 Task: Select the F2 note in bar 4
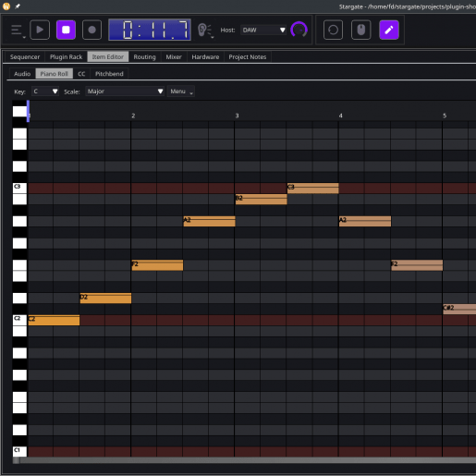pos(417,265)
